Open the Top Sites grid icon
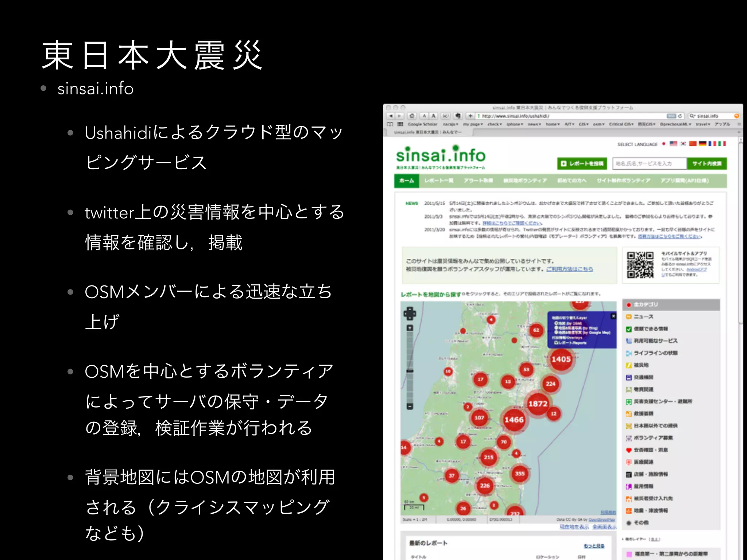747x560 pixels. tap(400, 124)
